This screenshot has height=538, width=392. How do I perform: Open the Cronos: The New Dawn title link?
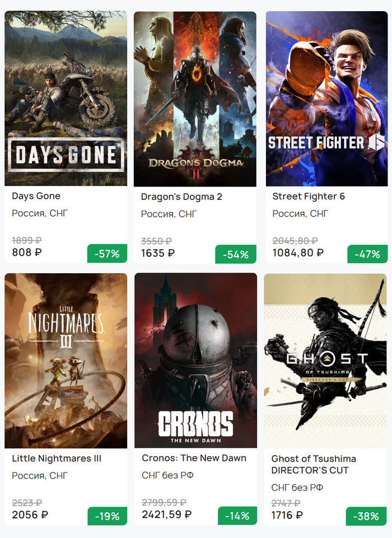point(194,458)
